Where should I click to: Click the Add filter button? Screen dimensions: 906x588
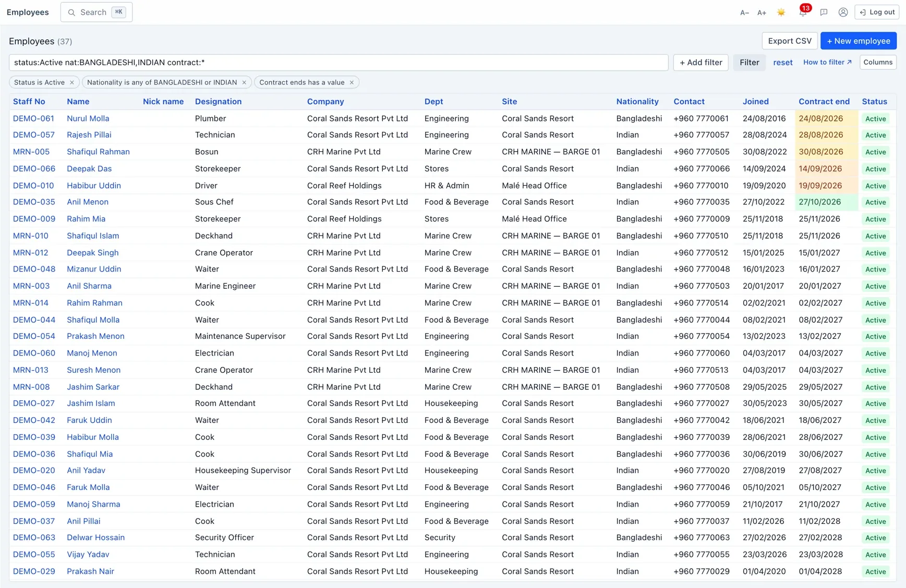coord(700,63)
